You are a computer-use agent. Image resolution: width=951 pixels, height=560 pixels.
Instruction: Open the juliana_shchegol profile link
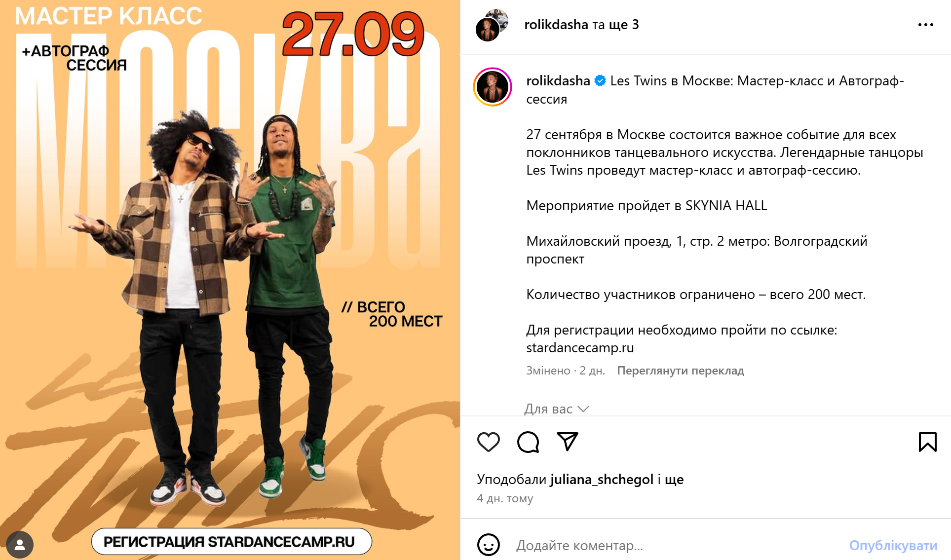coord(602,480)
